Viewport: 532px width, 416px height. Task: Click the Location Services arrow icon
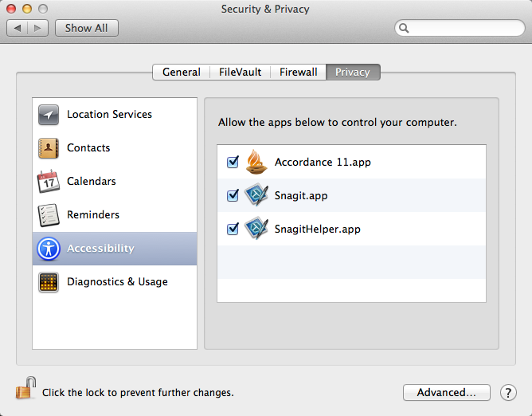pos(49,115)
